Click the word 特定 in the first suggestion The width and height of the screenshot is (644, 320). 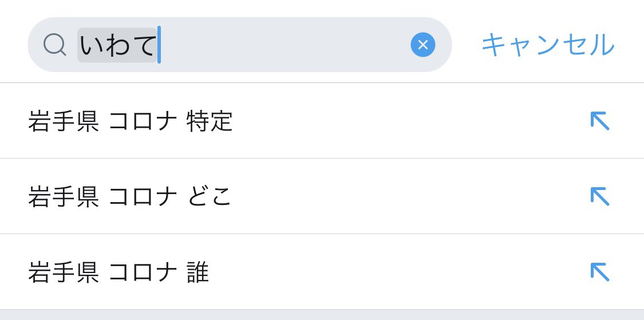click(x=210, y=121)
